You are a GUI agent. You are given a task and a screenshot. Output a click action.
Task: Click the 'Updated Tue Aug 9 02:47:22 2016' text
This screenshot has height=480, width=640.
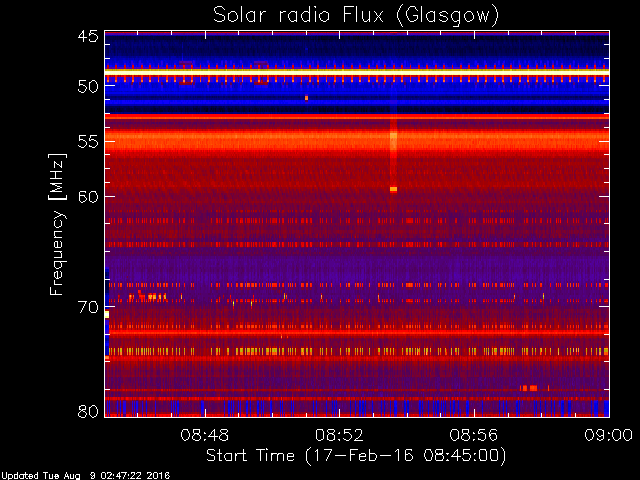[85, 476]
